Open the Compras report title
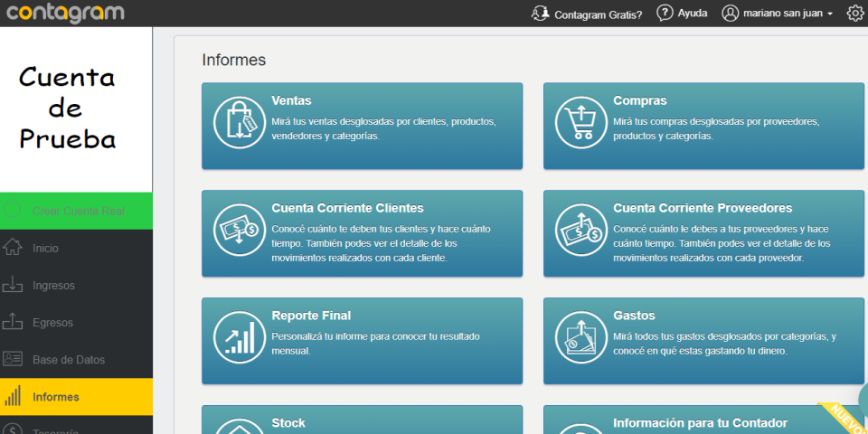Image resolution: width=868 pixels, height=434 pixels. click(x=640, y=100)
